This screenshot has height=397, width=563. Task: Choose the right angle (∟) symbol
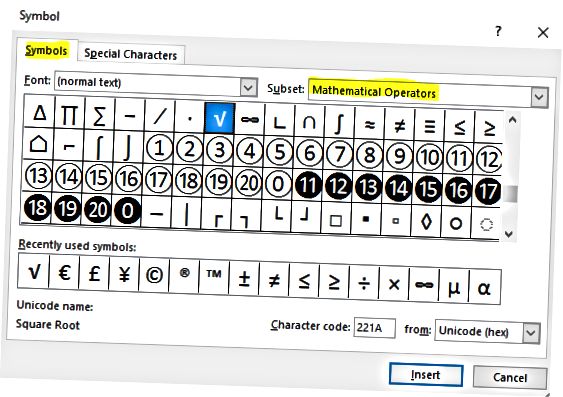pos(280,121)
